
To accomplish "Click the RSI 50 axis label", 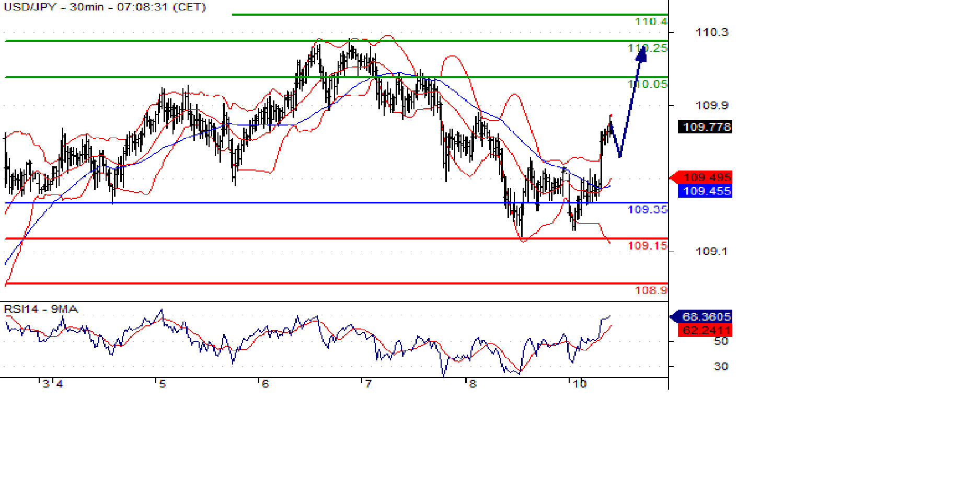I will [721, 341].
